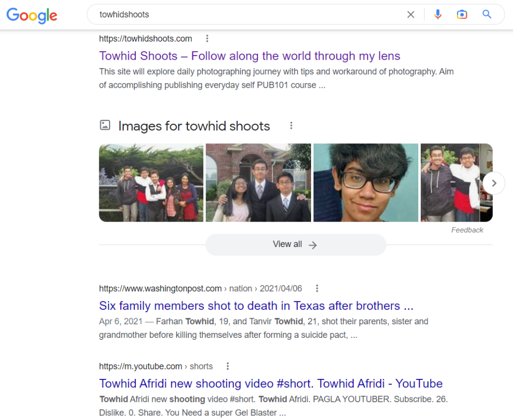
Task: Click snippet mentioning PAGLA YOUTUBER
Action: click(x=274, y=406)
